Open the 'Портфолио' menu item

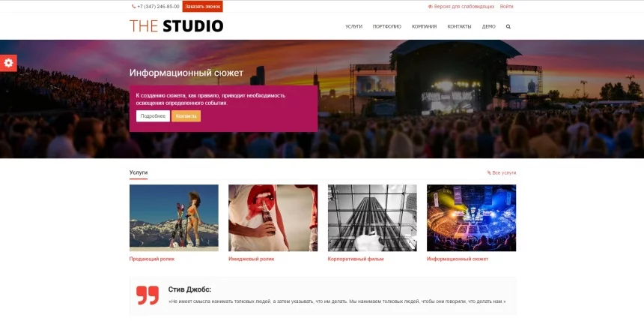pyautogui.click(x=386, y=26)
